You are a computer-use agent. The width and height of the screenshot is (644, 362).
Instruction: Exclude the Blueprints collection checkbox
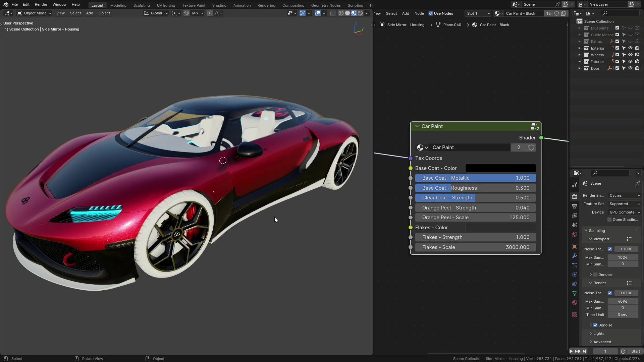(617, 28)
